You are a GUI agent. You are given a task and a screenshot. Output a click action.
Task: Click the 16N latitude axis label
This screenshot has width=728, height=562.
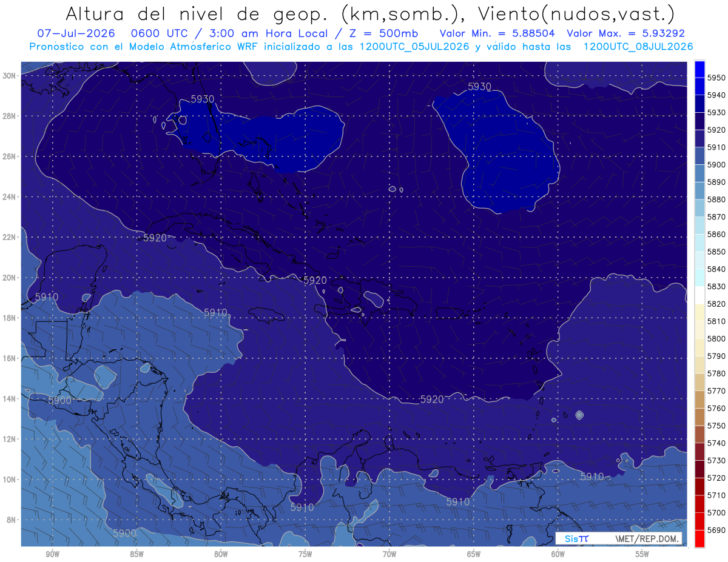9,358
